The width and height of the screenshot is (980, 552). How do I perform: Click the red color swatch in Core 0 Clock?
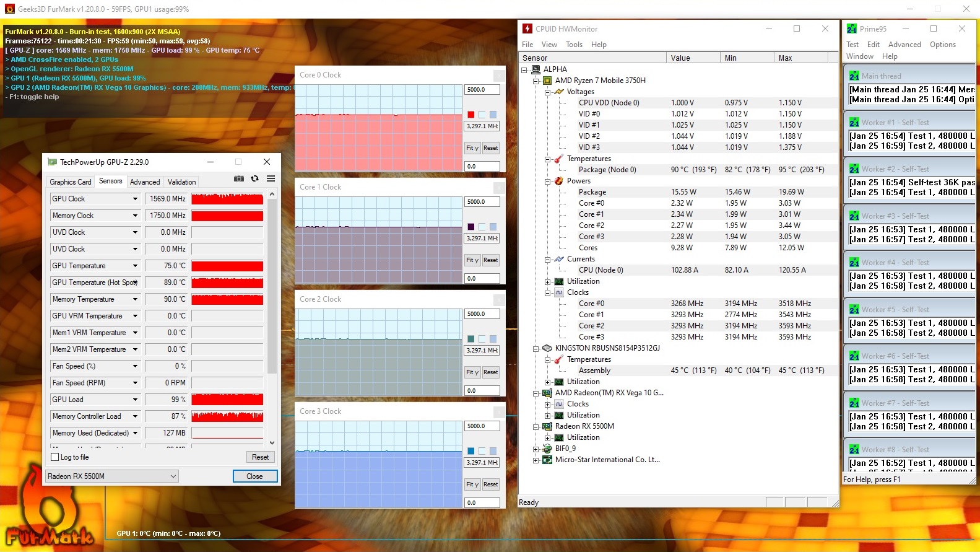click(x=471, y=115)
